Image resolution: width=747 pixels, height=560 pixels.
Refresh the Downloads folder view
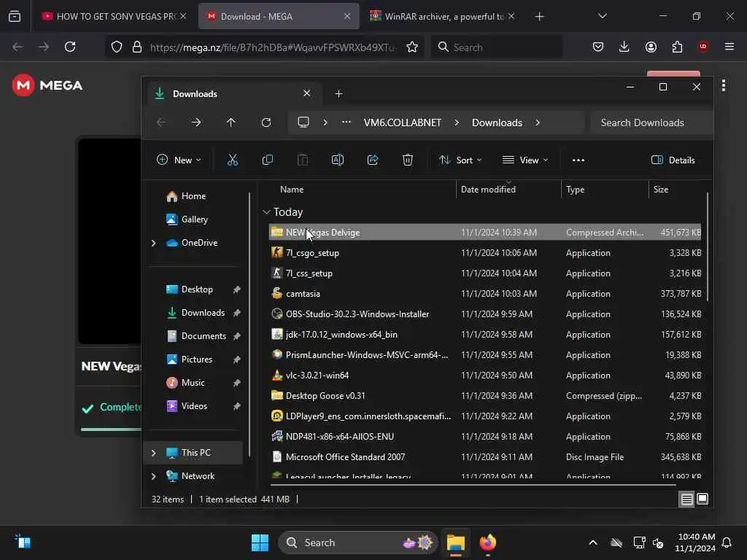(266, 122)
